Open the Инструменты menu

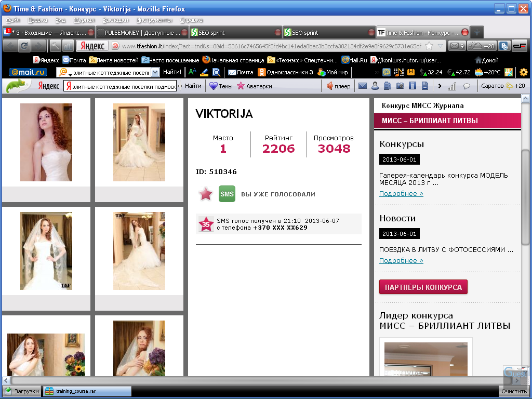point(154,20)
